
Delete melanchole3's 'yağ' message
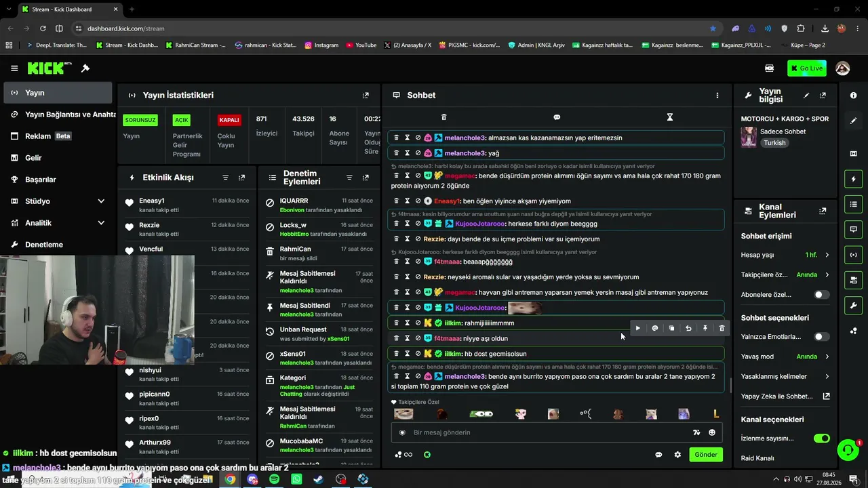tap(397, 153)
